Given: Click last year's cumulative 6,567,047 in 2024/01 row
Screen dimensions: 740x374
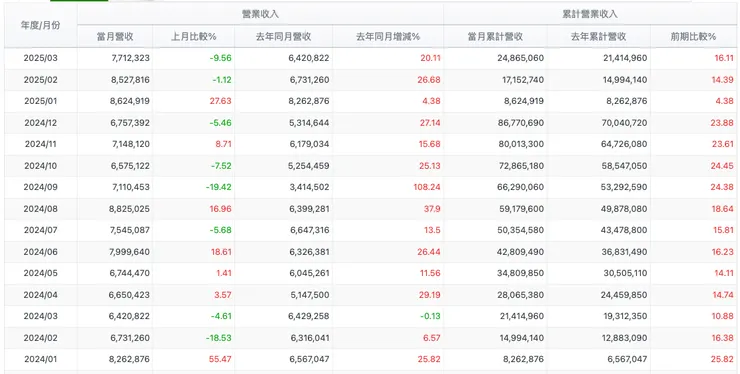Looking at the screenshot, I should (627, 359).
